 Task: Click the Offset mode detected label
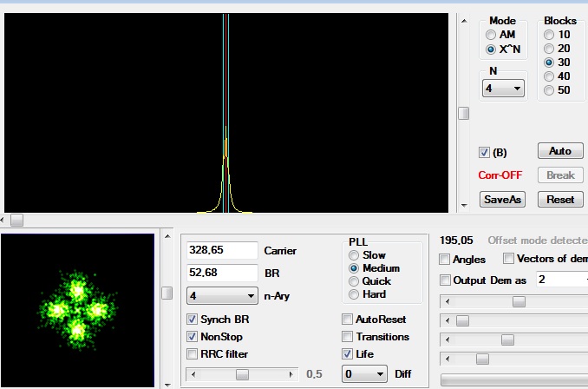538,241
